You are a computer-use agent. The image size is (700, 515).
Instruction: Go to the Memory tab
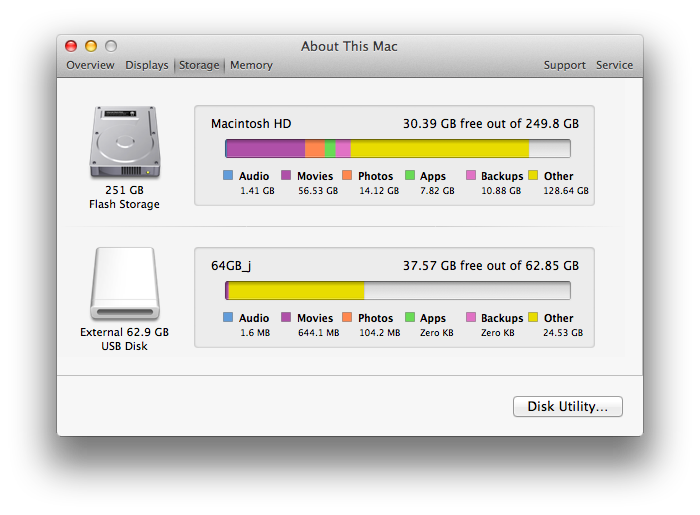pos(251,65)
